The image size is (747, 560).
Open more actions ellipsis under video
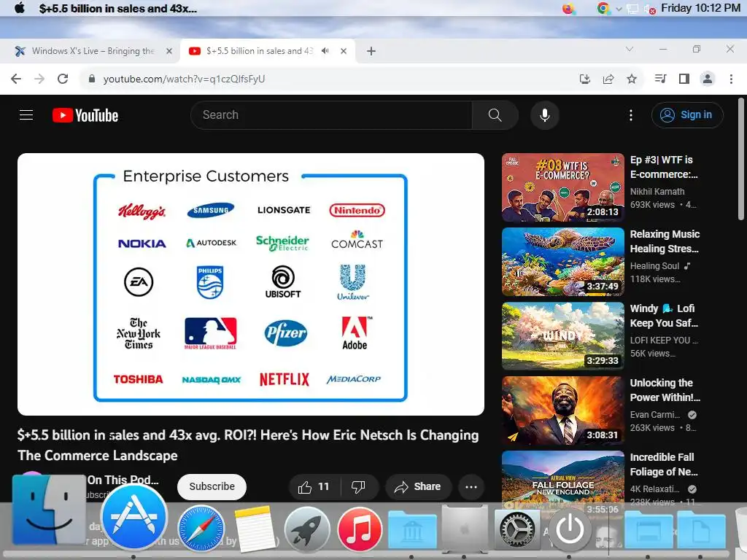click(x=471, y=486)
